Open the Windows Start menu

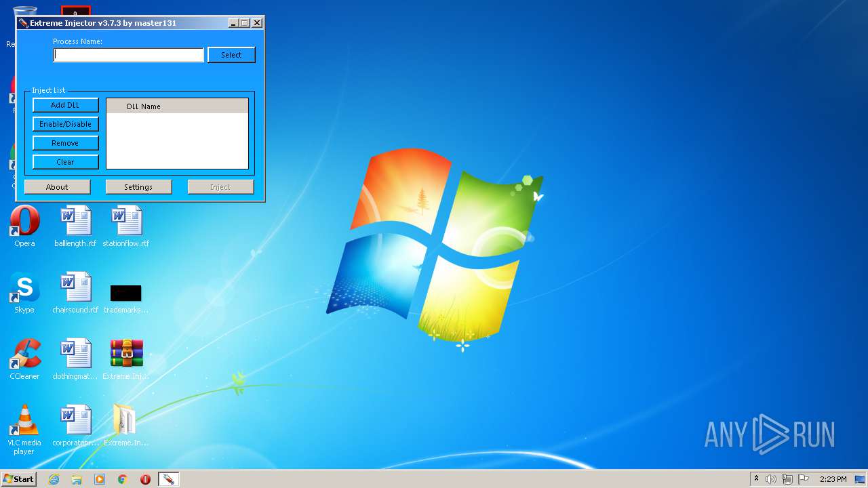point(19,479)
